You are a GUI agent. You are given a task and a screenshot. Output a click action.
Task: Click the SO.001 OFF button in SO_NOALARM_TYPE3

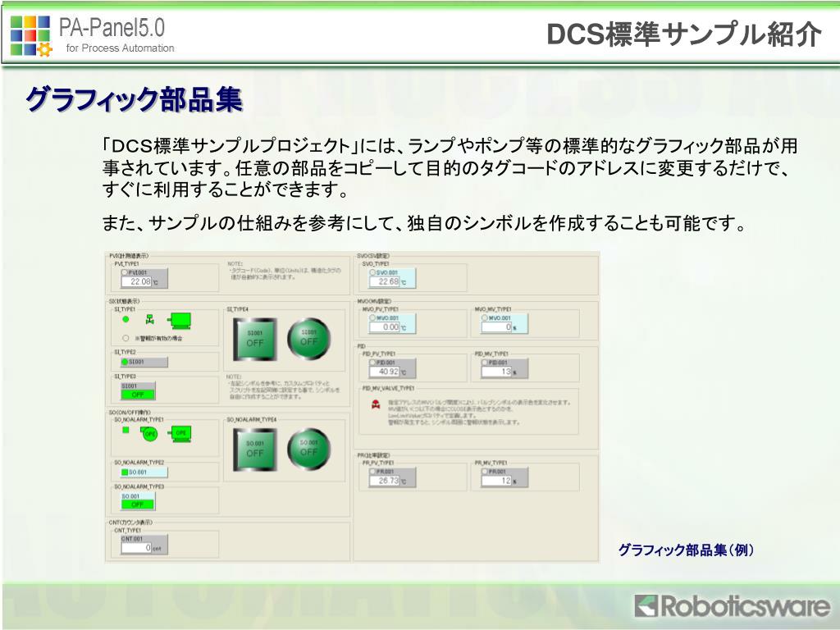point(138,501)
